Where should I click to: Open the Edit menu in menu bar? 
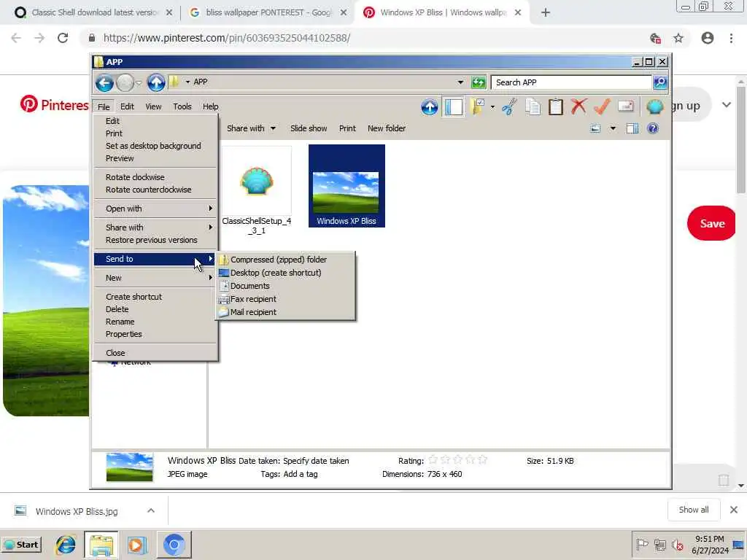point(127,106)
